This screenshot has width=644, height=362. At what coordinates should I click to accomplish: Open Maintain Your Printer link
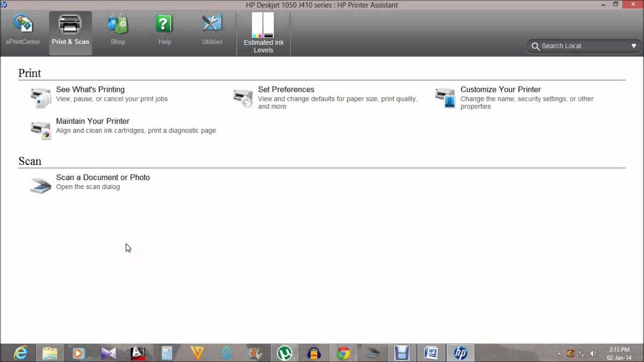(x=93, y=121)
